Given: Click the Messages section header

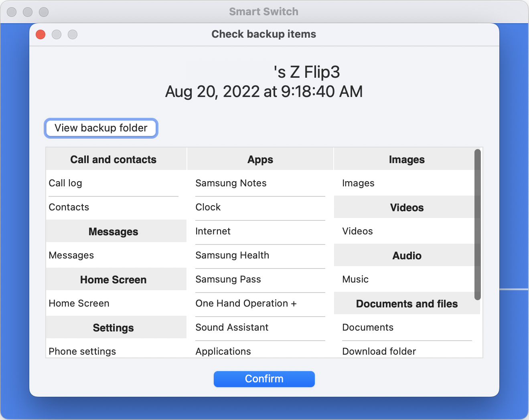Looking at the screenshot, I should 116,231.
